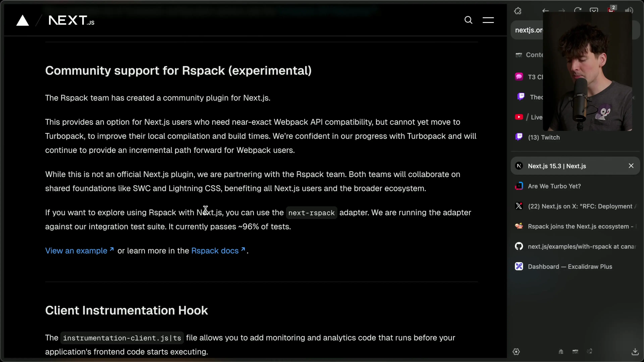Switch to the (13) Twitch tab
Image resolution: width=644 pixels, height=362 pixels.
[575, 137]
